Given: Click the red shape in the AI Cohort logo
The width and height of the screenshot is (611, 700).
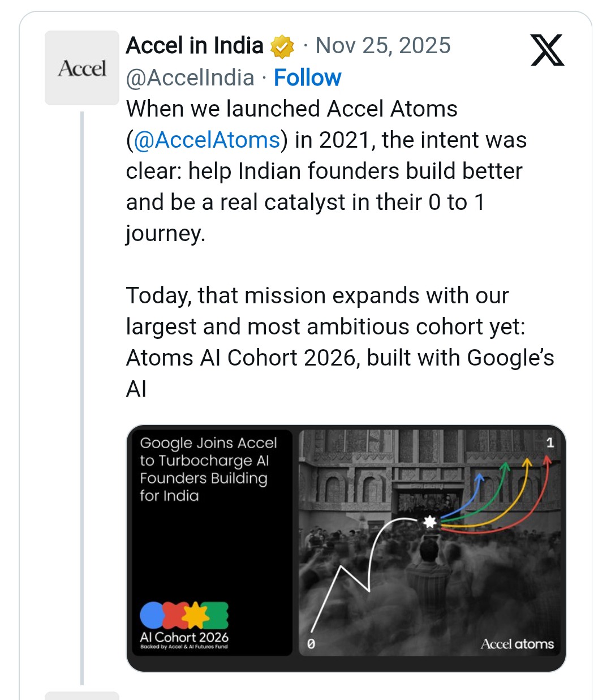Looking at the screenshot, I should 174,615.
